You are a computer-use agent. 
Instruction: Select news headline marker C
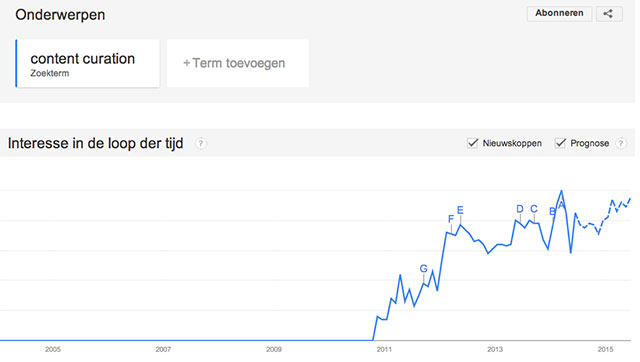(534, 209)
